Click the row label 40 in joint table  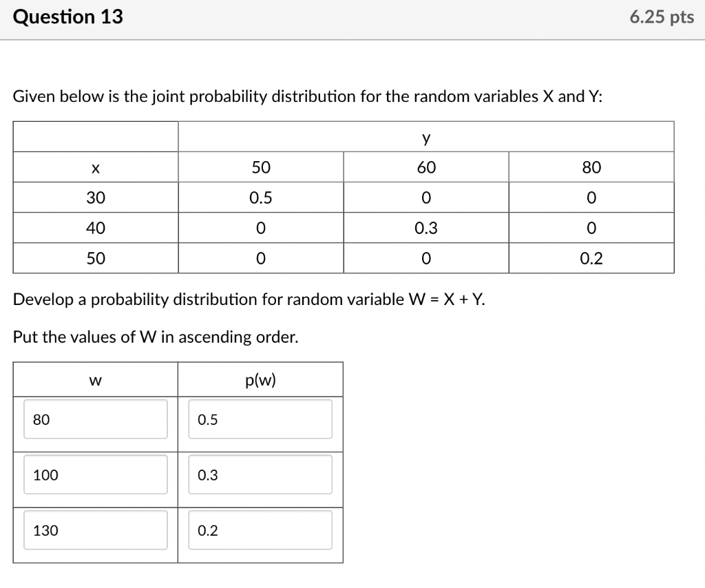[95, 227]
